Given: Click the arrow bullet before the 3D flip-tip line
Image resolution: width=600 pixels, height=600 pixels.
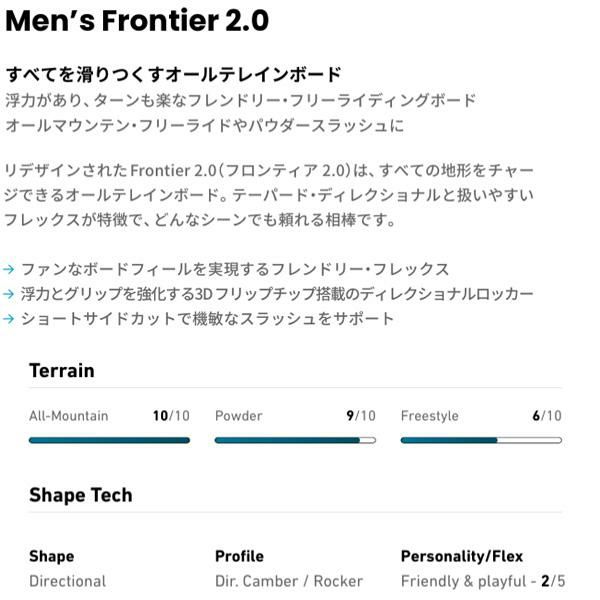Looking at the screenshot, I should 10,294.
